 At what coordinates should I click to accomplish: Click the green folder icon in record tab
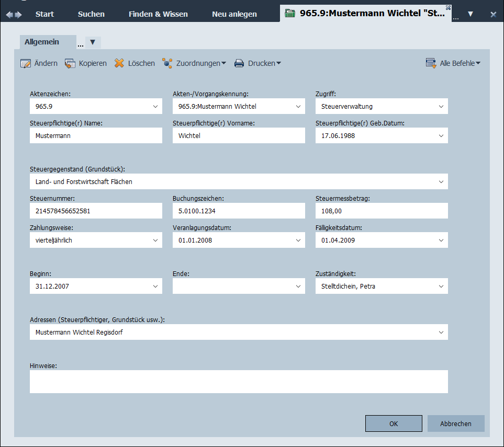[289, 14]
